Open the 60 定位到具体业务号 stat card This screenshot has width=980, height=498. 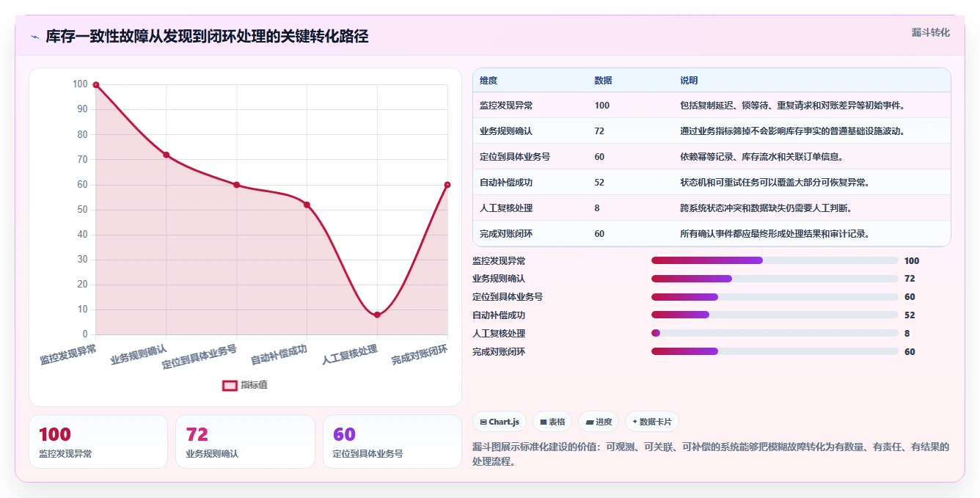(392, 442)
